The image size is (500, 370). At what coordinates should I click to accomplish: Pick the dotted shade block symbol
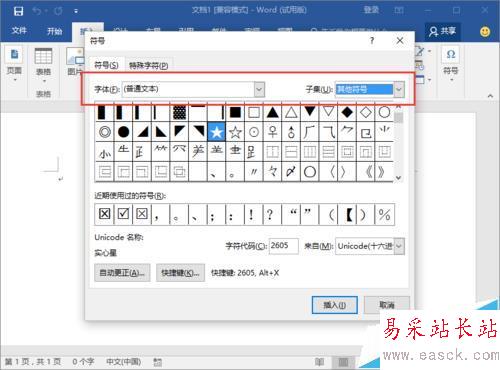[179, 112]
